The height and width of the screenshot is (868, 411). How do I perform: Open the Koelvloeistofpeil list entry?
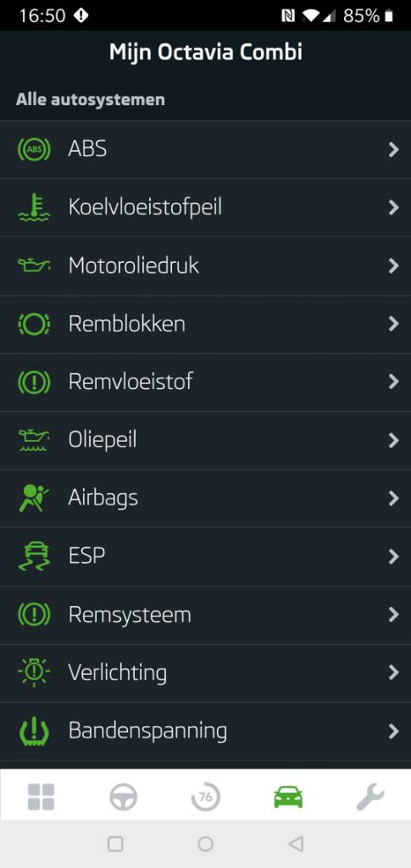205,208
